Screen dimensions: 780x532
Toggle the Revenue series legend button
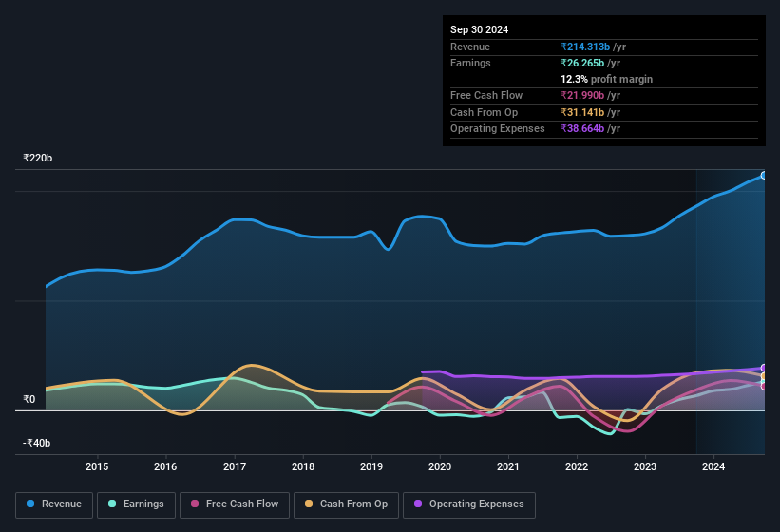tap(54, 505)
